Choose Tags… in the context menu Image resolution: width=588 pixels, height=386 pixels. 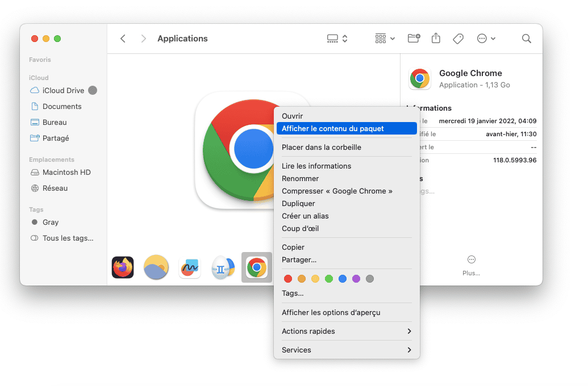[347, 293]
